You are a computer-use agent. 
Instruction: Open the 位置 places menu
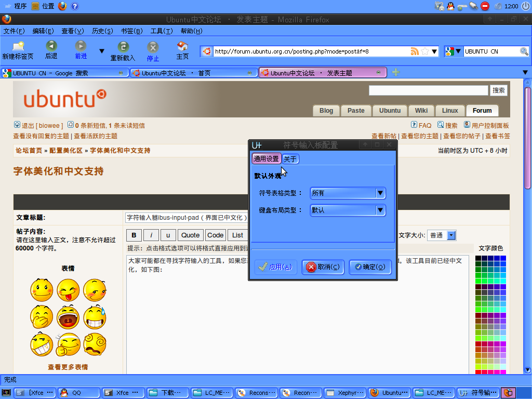click(43, 6)
